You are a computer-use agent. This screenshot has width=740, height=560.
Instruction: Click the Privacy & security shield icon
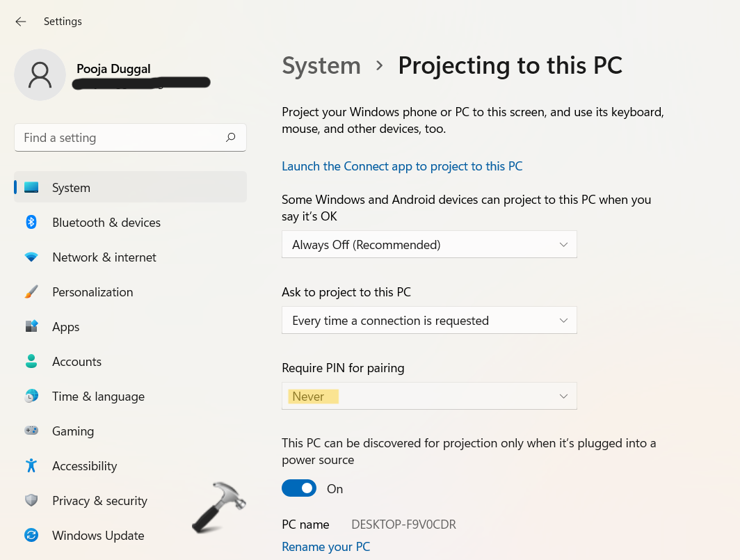31,501
